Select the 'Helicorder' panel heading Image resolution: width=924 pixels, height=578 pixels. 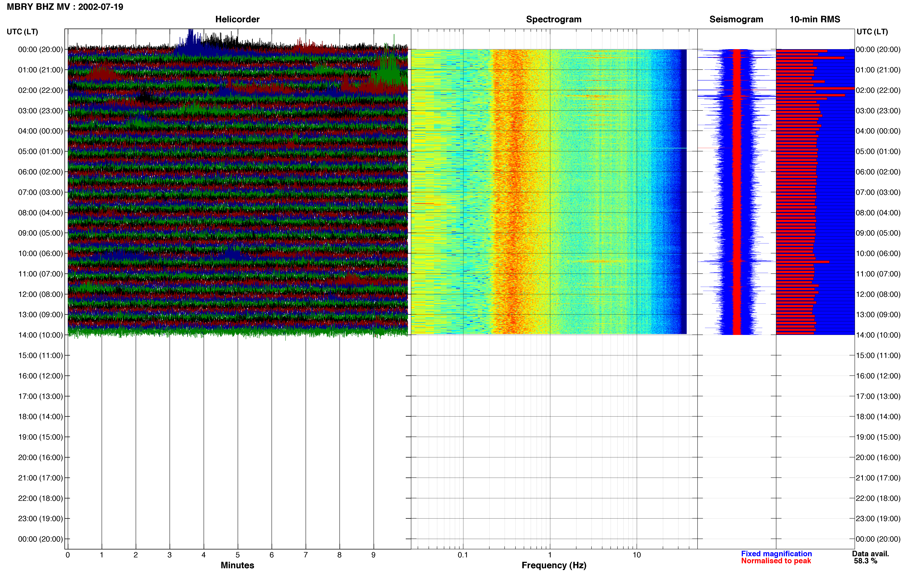[x=237, y=19]
